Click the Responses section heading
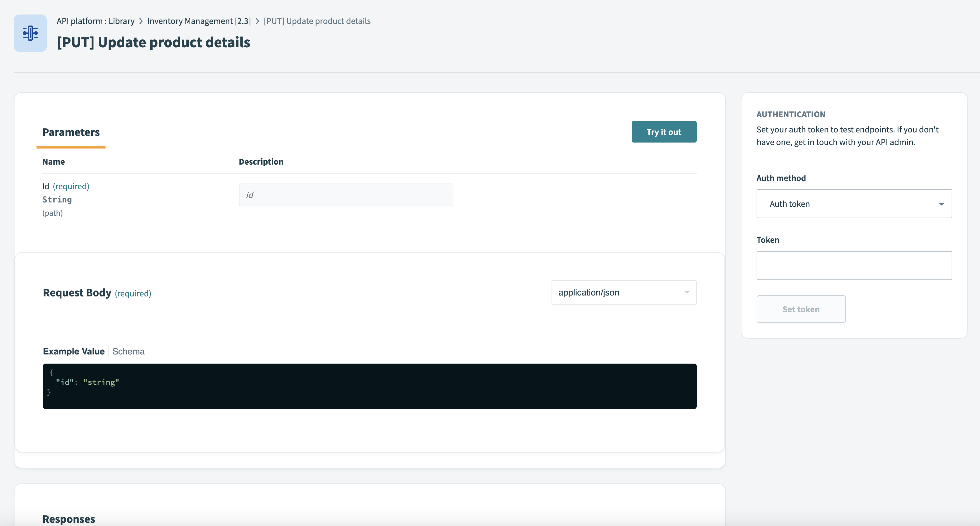980x526 pixels. click(x=69, y=519)
